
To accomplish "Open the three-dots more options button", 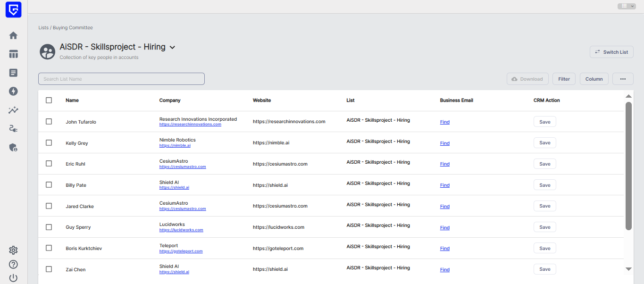I will [x=623, y=79].
